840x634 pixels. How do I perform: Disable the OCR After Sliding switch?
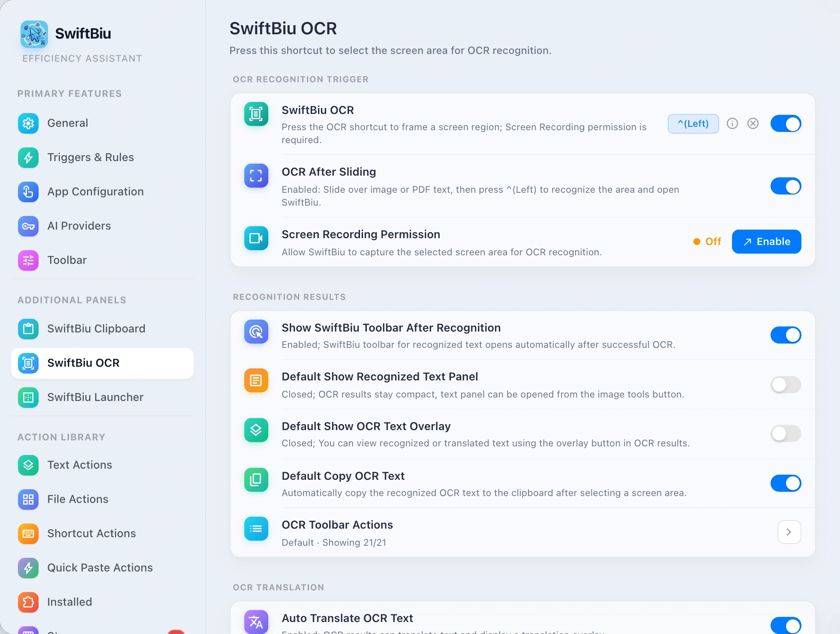pyautogui.click(x=786, y=186)
